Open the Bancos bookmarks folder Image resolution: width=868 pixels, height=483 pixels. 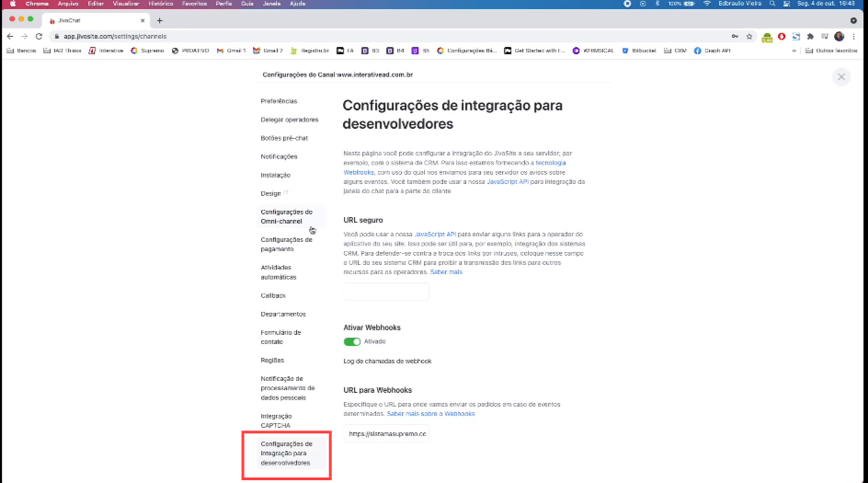coord(21,51)
